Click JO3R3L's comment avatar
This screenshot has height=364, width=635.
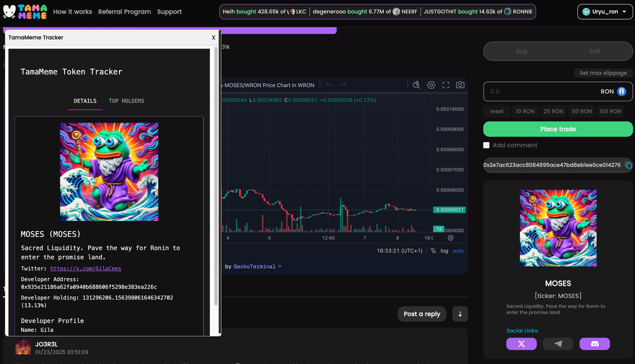23,347
